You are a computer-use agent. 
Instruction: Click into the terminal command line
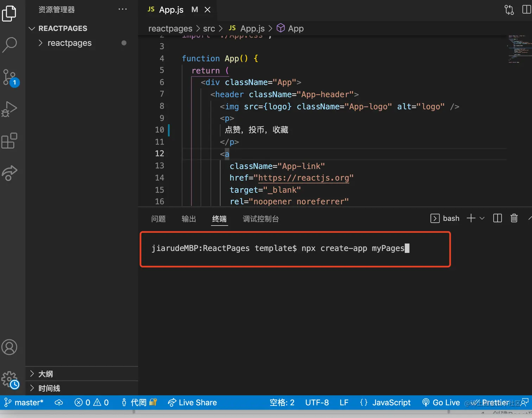point(281,248)
